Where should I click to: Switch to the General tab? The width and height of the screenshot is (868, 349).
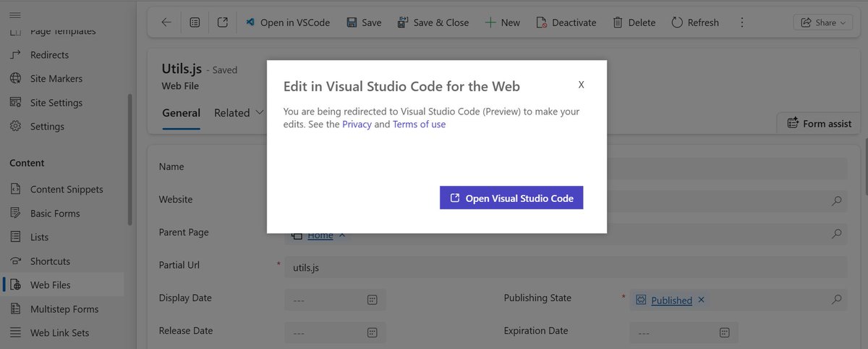click(x=181, y=113)
